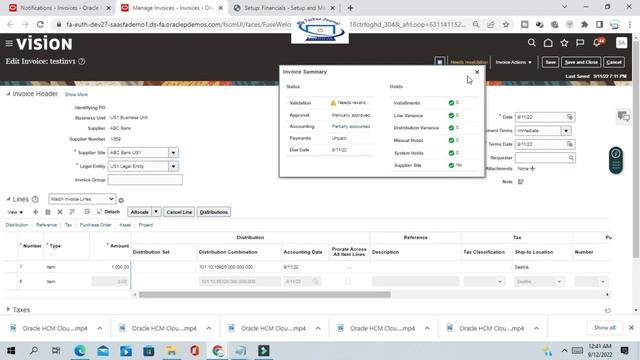
Task: Open the navigator hamburger menu
Action: [x=9, y=43]
